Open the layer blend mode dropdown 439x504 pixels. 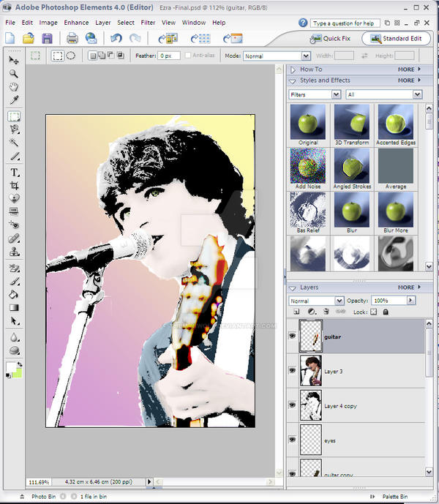339,301
